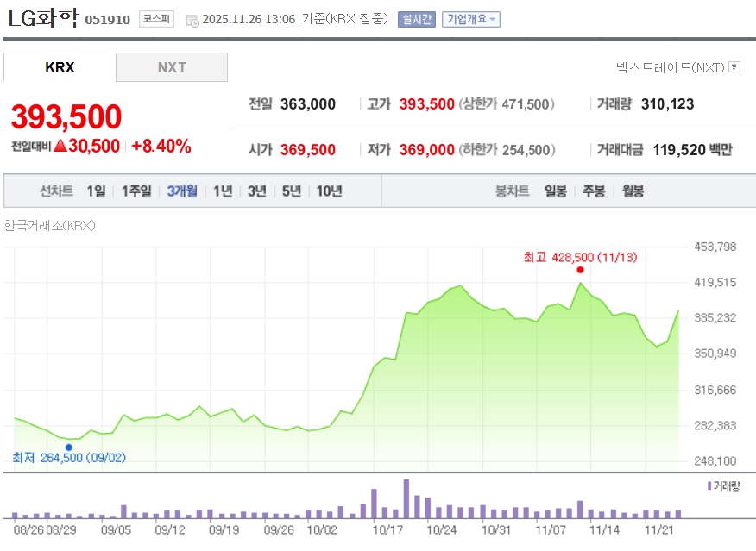
Task: Show the 일봉 daily candlestick chart
Action: coord(556,191)
